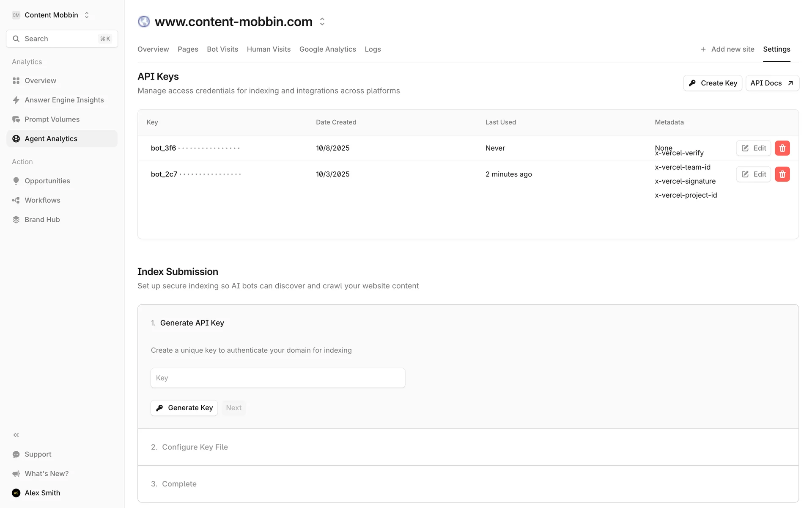Open API Docs external link
The width and height of the screenshot is (812, 508).
pyautogui.click(x=772, y=83)
